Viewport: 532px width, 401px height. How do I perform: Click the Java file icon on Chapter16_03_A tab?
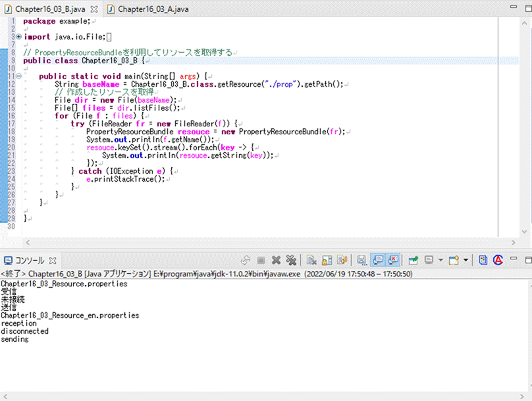pyautogui.click(x=111, y=9)
